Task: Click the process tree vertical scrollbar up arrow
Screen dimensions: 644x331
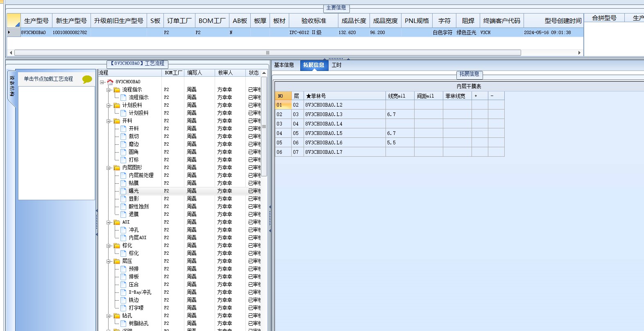Action: [x=264, y=73]
